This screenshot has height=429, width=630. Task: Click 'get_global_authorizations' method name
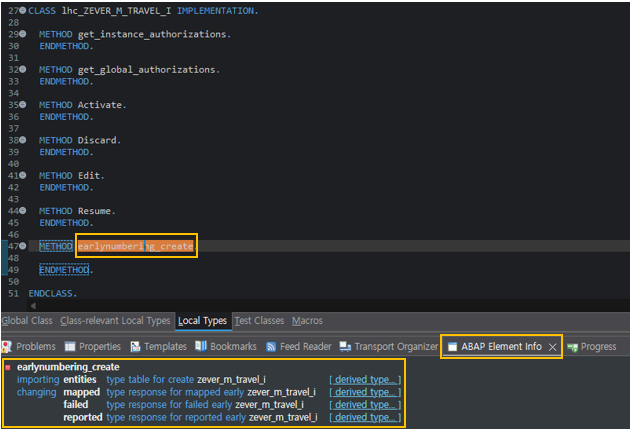[147, 70]
